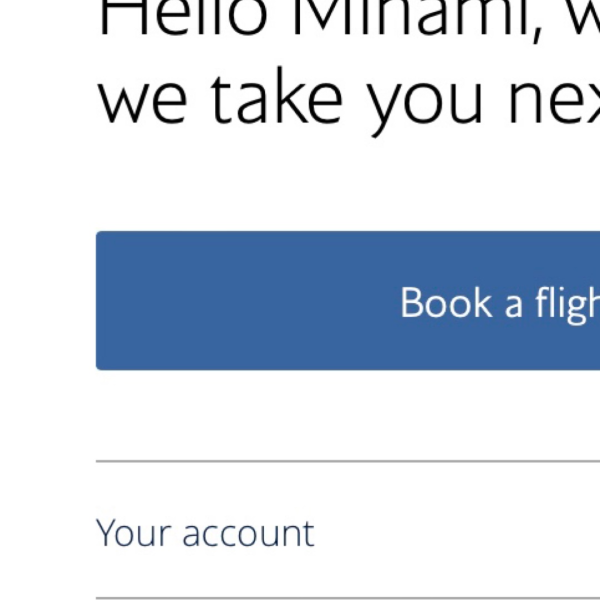
Task: Click the divider line above Your account
Action: point(348,461)
